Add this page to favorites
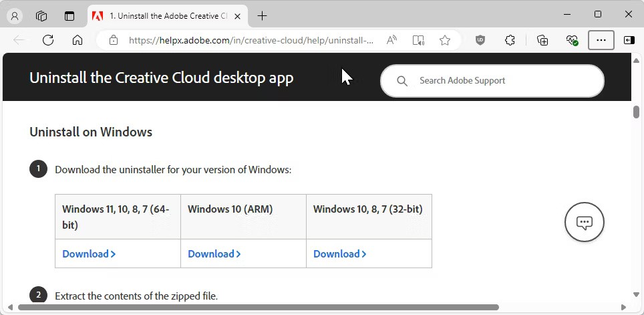644x315 pixels. [445, 40]
